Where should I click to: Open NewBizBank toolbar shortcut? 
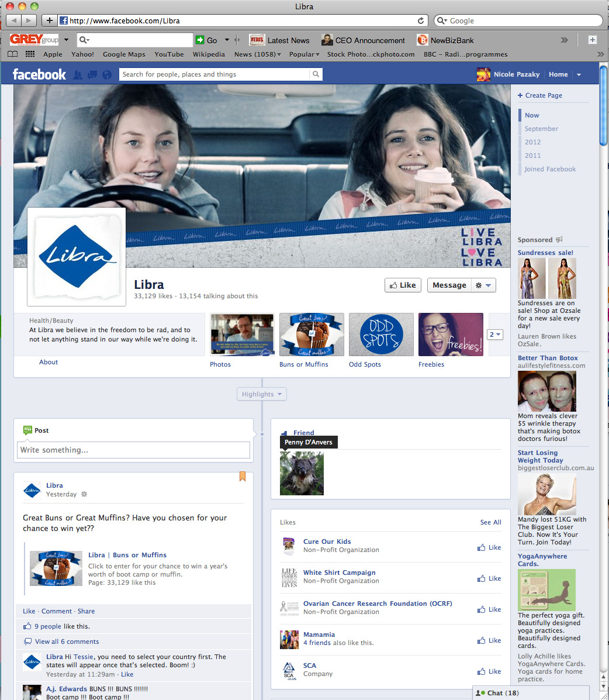click(x=445, y=40)
